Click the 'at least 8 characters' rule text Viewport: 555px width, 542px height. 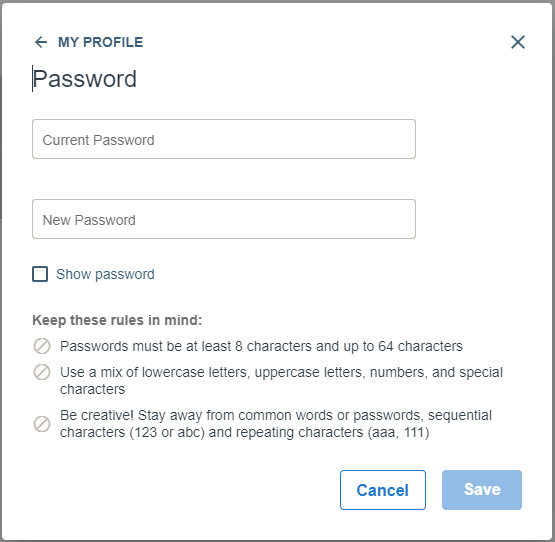(261, 346)
